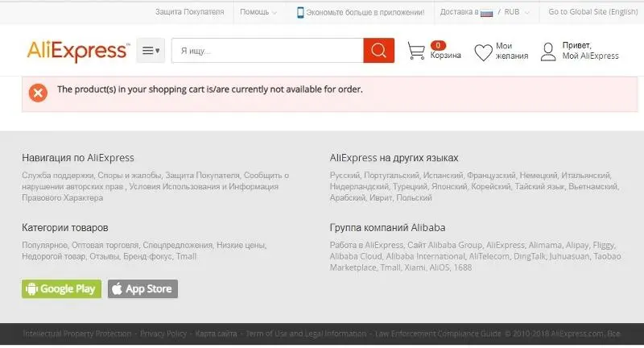The width and height of the screenshot is (644, 348).
Task: Open the shopping cart icon
Action: (416, 51)
